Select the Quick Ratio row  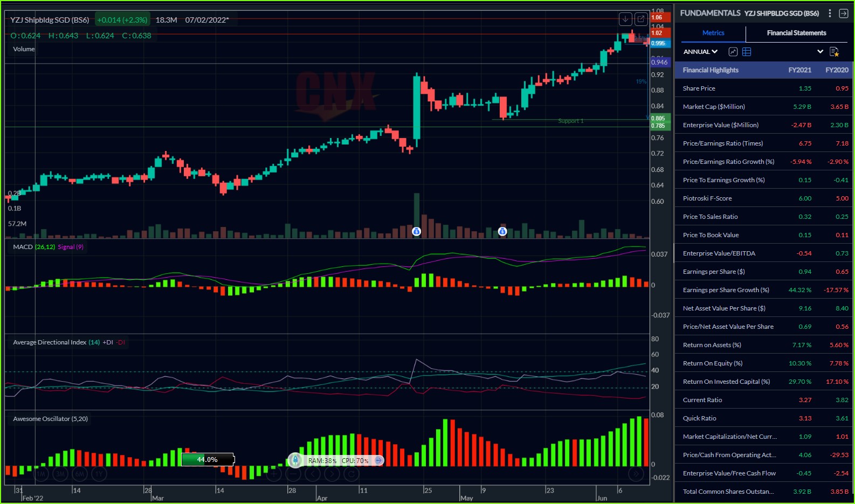point(764,418)
